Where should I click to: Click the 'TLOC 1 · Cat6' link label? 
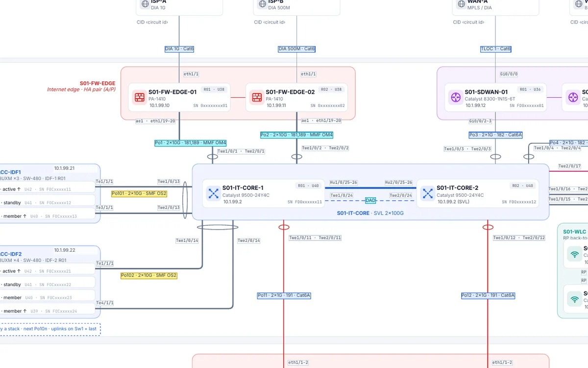pyautogui.click(x=495, y=49)
